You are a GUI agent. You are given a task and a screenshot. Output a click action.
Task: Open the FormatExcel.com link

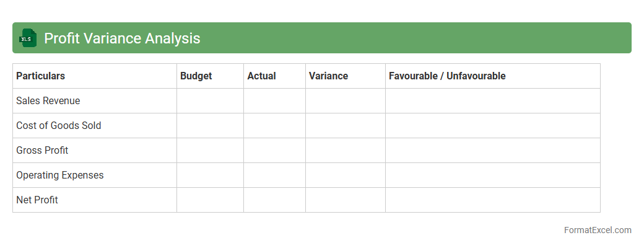point(597,230)
